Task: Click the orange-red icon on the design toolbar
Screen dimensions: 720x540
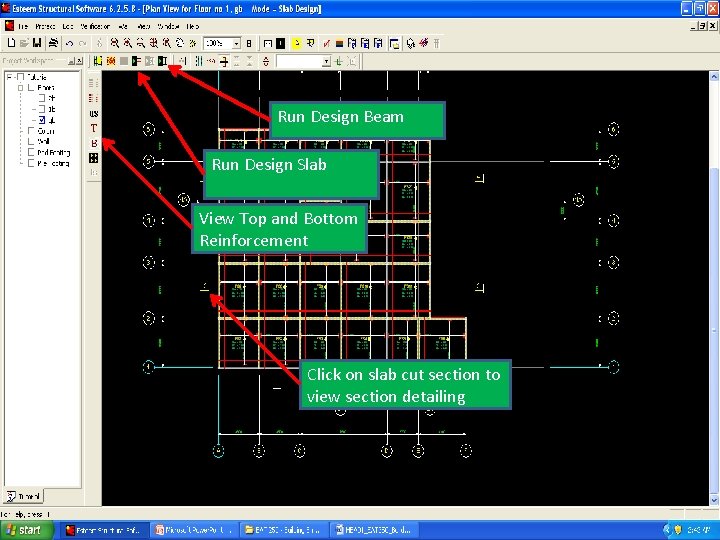Action: [x=111, y=61]
